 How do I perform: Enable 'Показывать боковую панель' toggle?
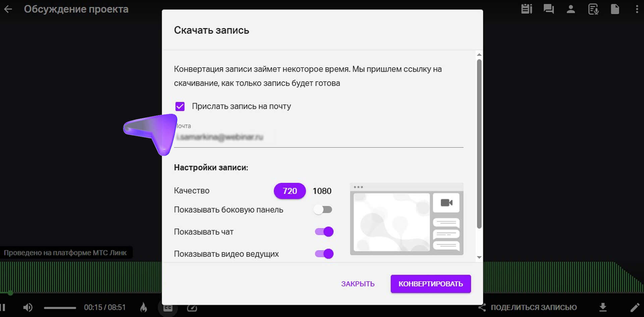(324, 210)
